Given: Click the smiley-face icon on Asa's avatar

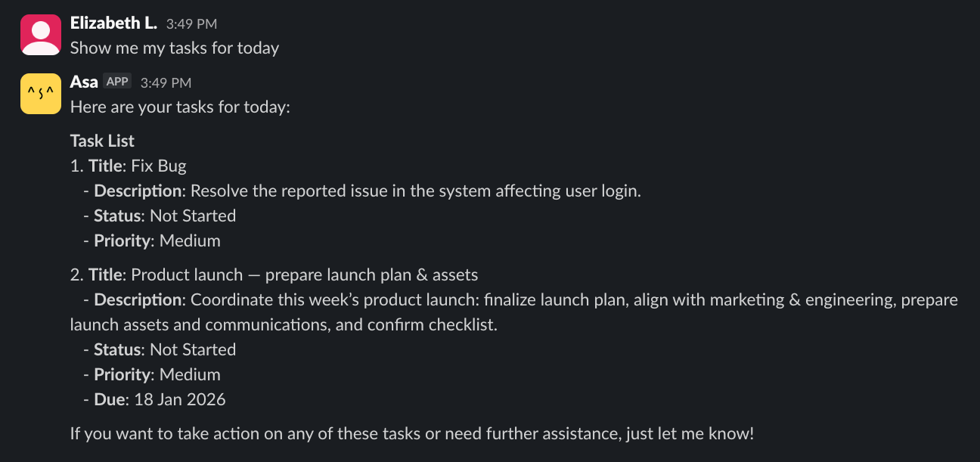Looking at the screenshot, I should (x=41, y=93).
